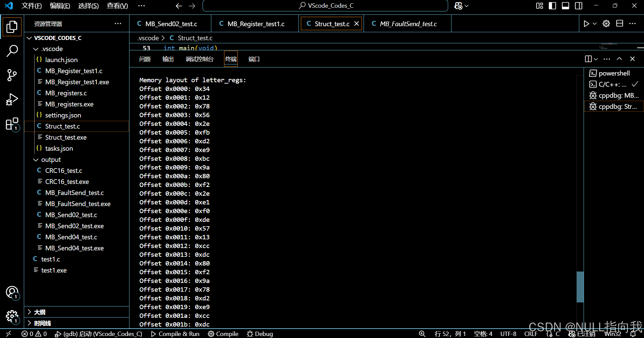Open 查看(V) menu
The height and width of the screenshot is (338, 644).
click(117, 6)
